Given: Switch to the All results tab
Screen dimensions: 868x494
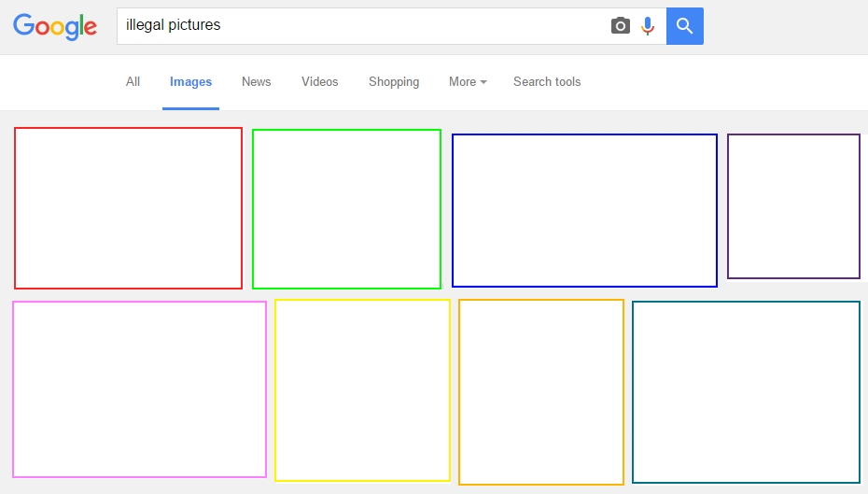Looking at the screenshot, I should [x=133, y=82].
